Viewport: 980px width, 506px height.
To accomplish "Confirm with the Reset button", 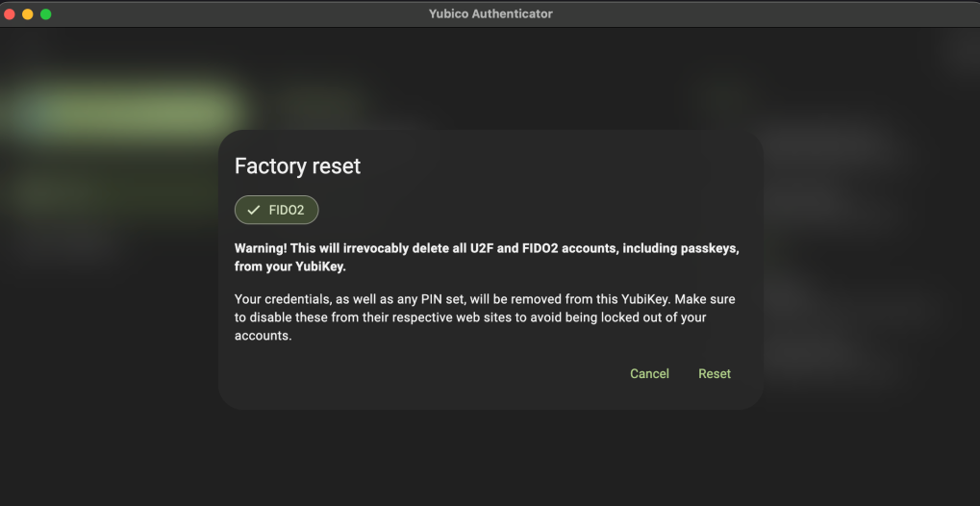I will pos(715,373).
